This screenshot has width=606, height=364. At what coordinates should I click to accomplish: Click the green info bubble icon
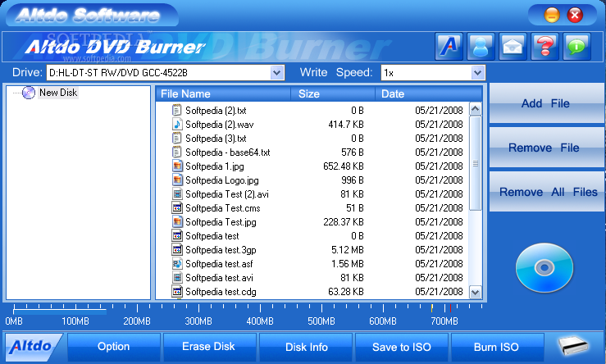[x=577, y=47]
